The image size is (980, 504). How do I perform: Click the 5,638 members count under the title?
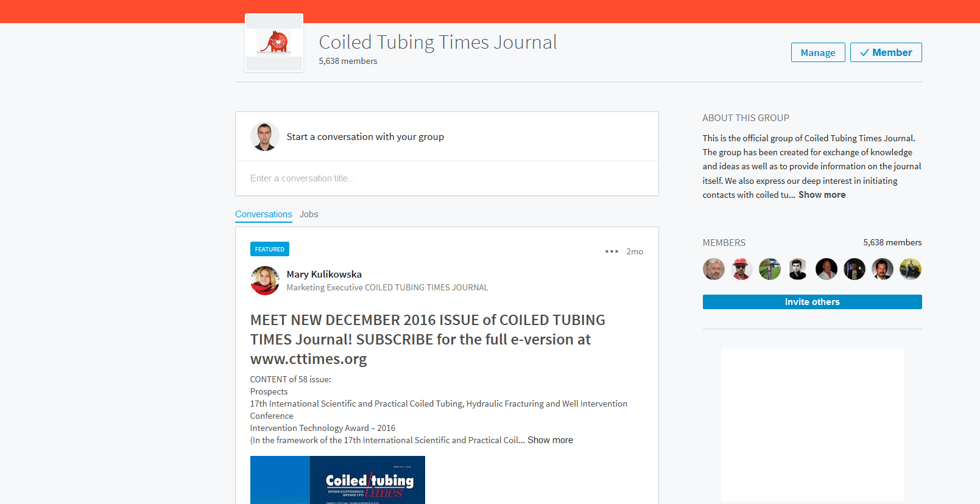point(348,61)
